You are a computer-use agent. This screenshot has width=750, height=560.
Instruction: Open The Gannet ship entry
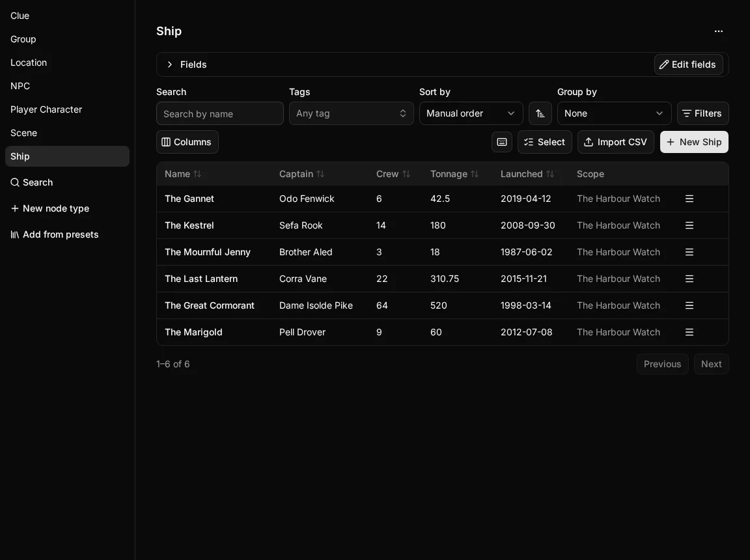(x=189, y=199)
